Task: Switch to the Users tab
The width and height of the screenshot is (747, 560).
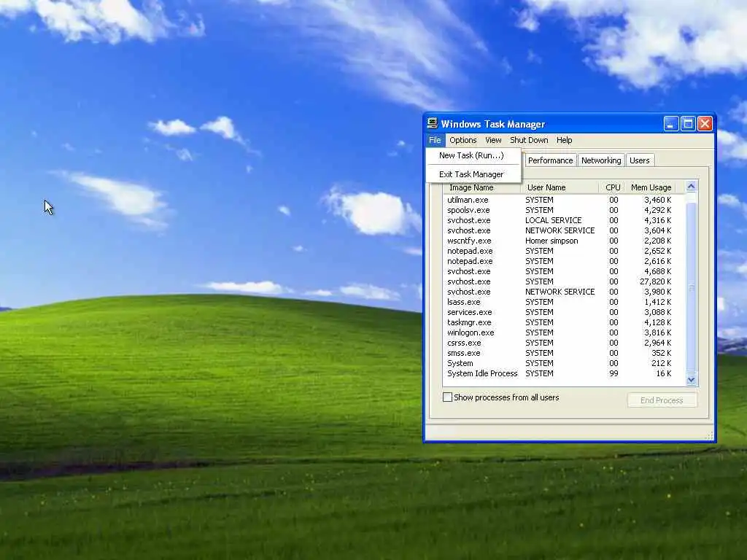Action: coord(639,160)
